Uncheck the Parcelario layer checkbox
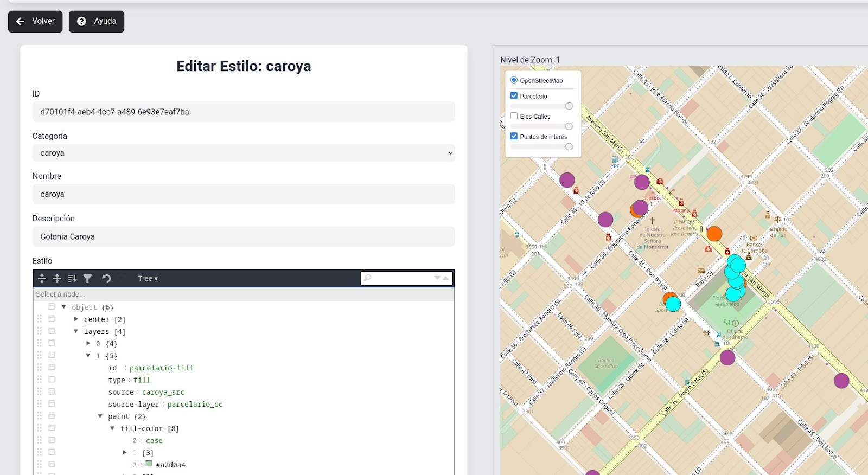The image size is (868, 475). 514,95
